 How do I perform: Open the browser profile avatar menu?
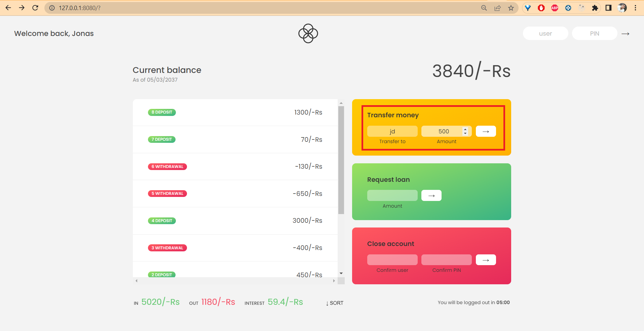(x=622, y=7)
